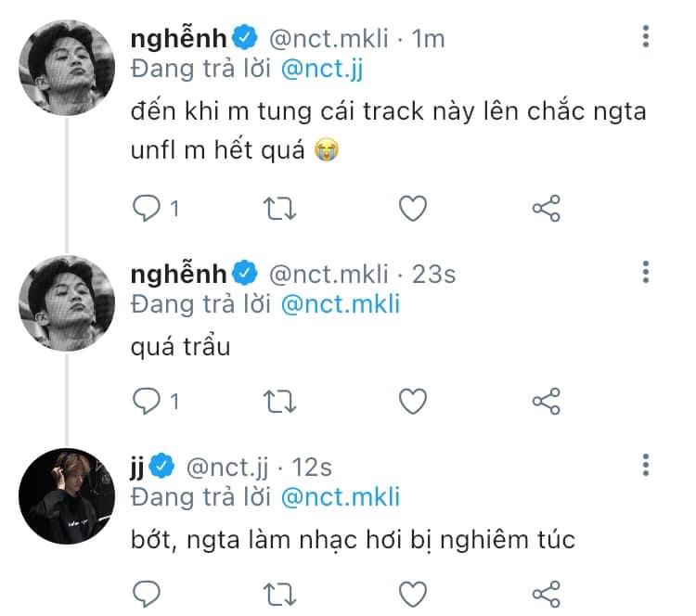
Task: Retweet jj's 'bớt, ngta làm nhạc' tweet
Action: pos(279,592)
